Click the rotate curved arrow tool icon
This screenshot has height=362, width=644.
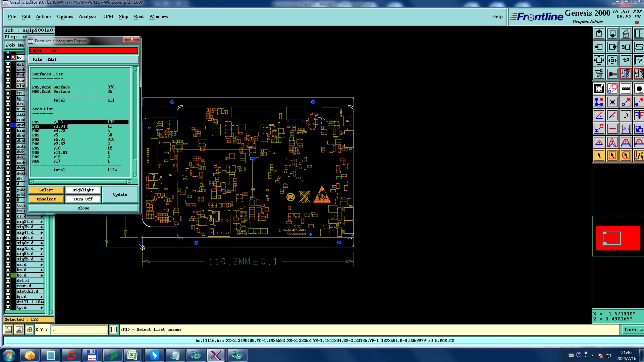coord(626,116)
